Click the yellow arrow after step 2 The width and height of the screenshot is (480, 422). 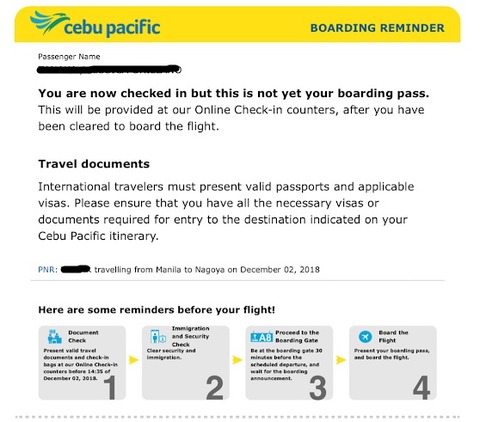coord(237,360)
